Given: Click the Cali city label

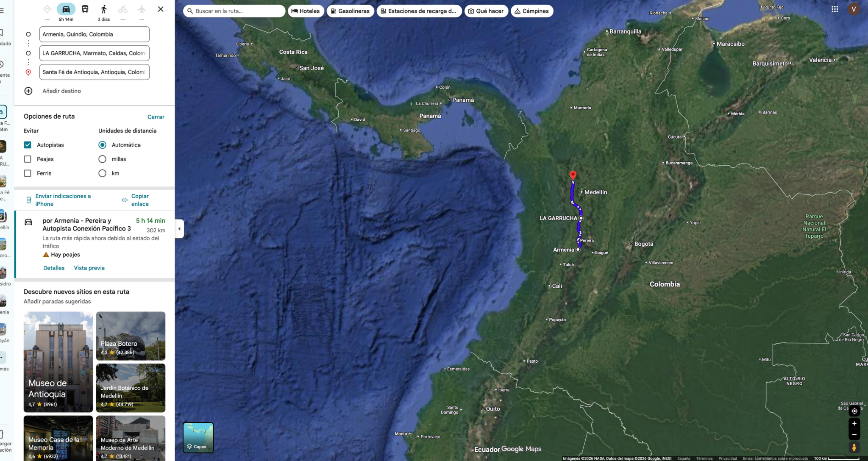Looking at the screenshot, I should tap(557, 286).
